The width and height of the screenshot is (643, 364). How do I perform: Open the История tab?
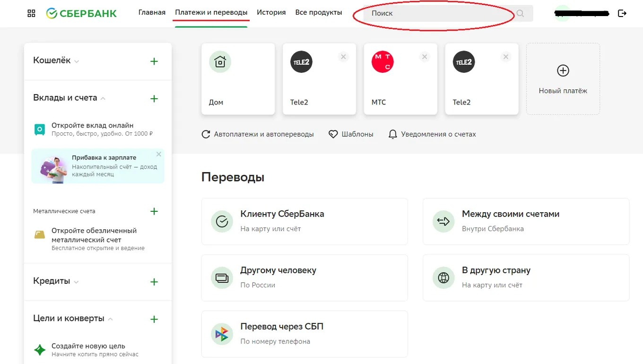point(271,13)
